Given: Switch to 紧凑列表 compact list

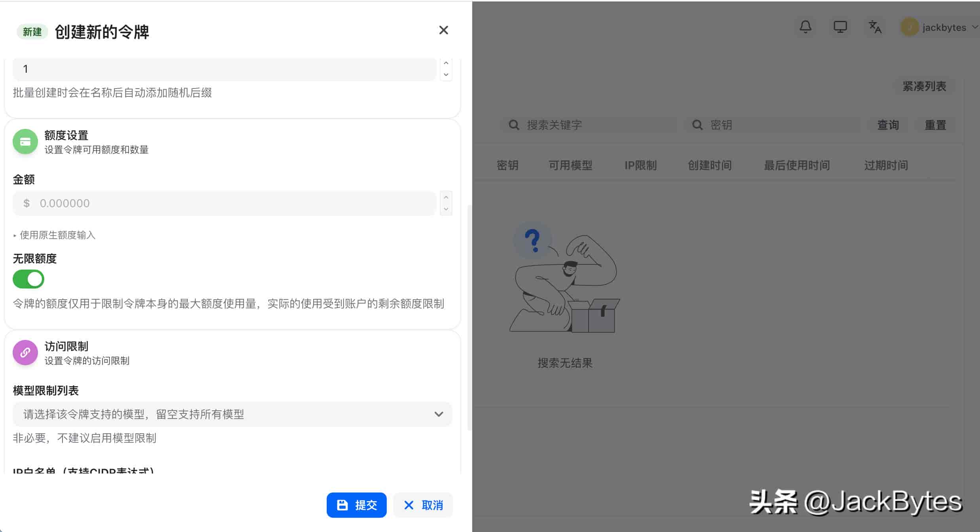Looking at the screenshot, I should [x=924, y=86].
